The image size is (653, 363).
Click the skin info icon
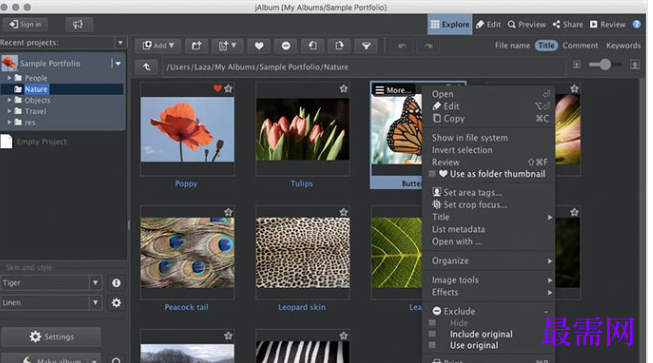(116, 283)
